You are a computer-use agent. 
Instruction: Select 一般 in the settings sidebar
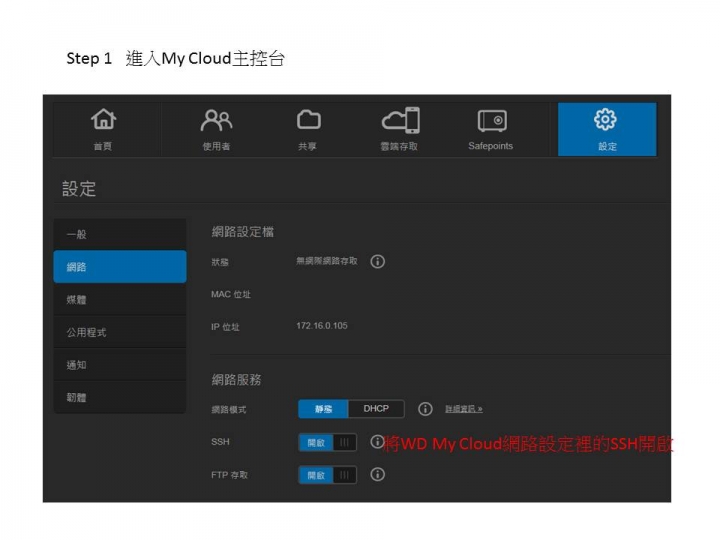click(x=120, y=234)
